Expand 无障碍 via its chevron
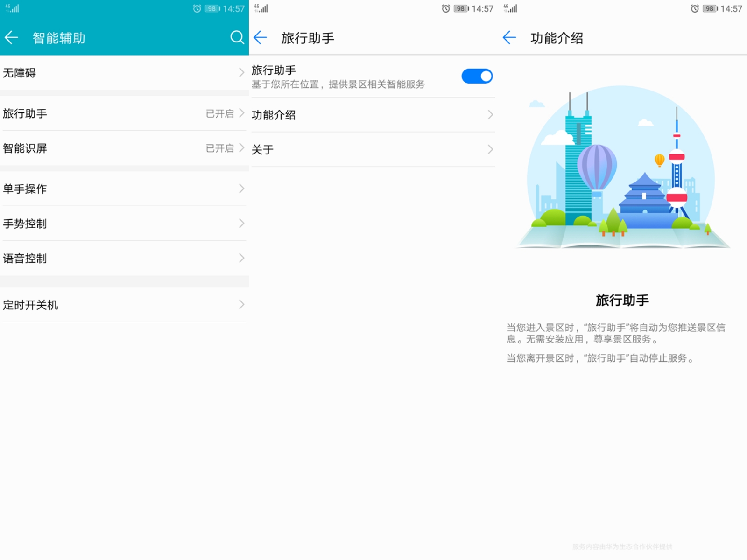 241,73
